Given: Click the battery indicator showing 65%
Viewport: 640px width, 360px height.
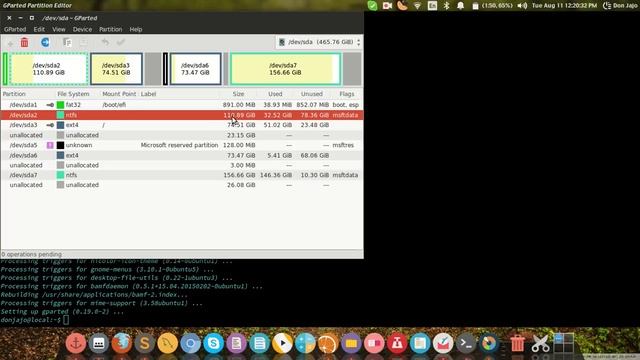Looking at the screenshot, I should 492,6.
